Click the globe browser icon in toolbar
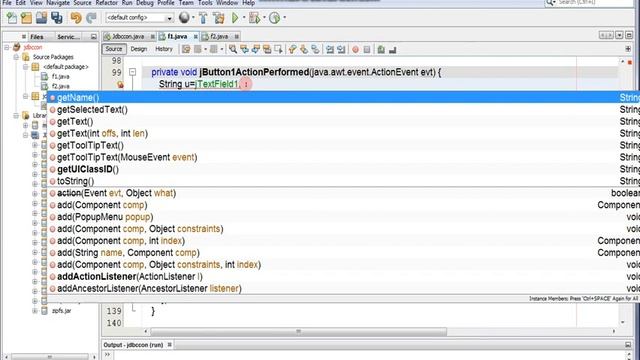640x360 pixels. (x=184, y=18)
